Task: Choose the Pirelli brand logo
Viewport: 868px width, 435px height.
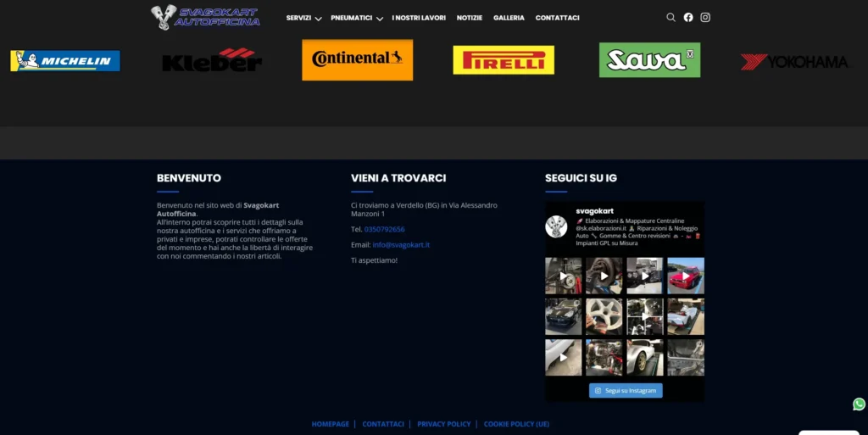Action: click(504, 59)
